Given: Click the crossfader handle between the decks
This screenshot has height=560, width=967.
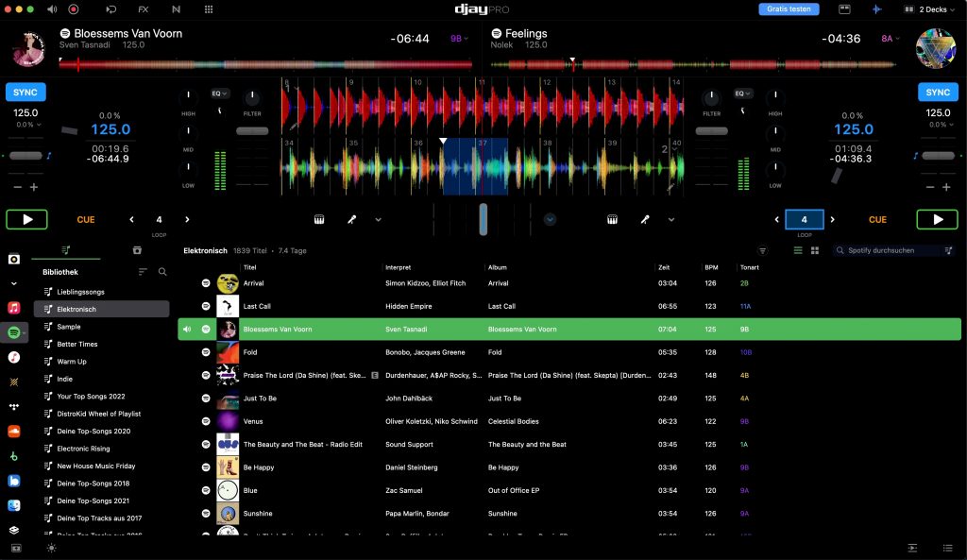Looking at the screenshot, I should [483, 219].
